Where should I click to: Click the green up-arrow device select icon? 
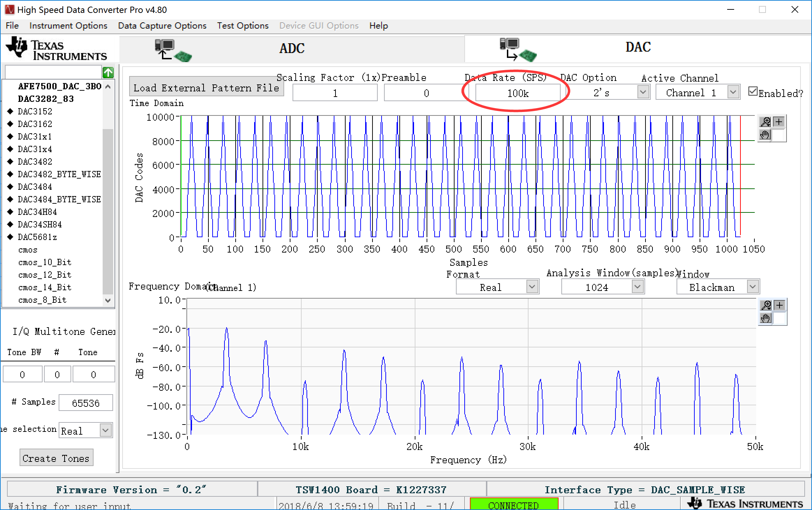[108, 72]
